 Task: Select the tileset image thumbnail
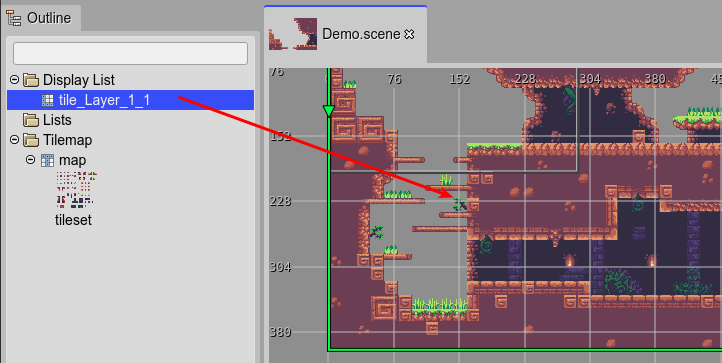[75, 190]
